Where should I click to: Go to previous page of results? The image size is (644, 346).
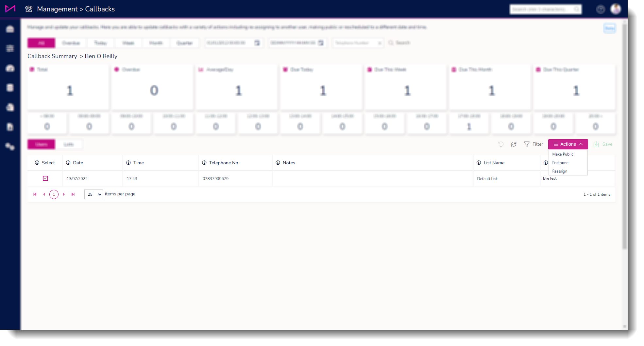click(x=44, y=194)
